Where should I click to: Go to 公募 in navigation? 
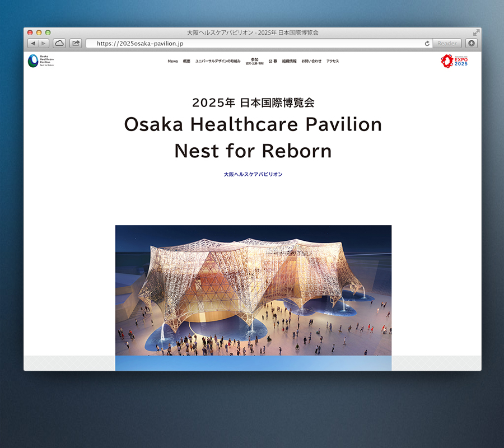pos(273,61)
